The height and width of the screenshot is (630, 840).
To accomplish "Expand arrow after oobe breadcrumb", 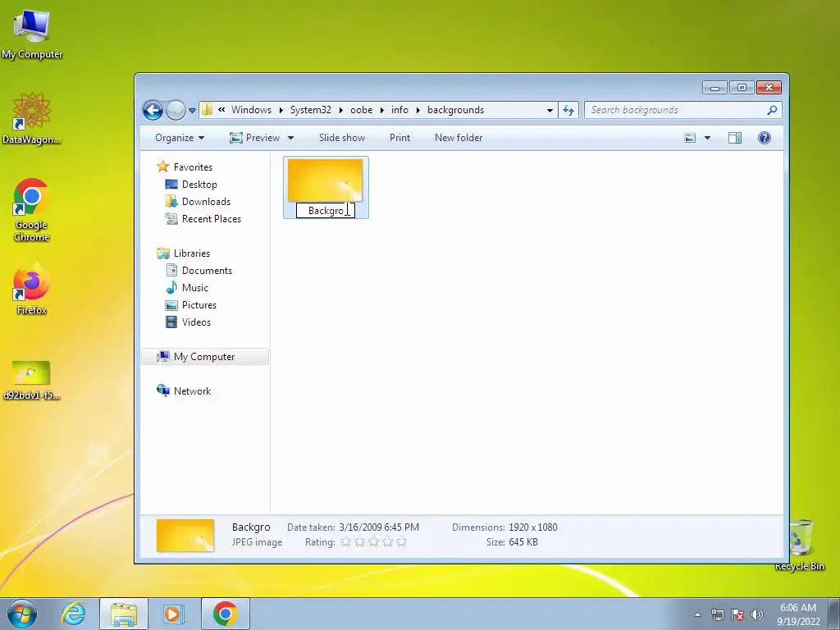I will tap(382, 111).
